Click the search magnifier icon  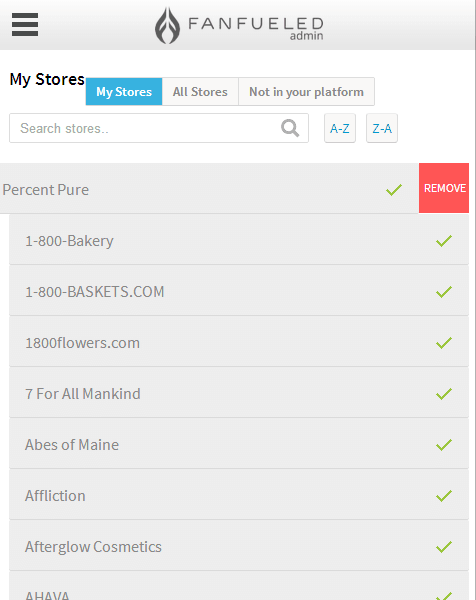(290, 128)
